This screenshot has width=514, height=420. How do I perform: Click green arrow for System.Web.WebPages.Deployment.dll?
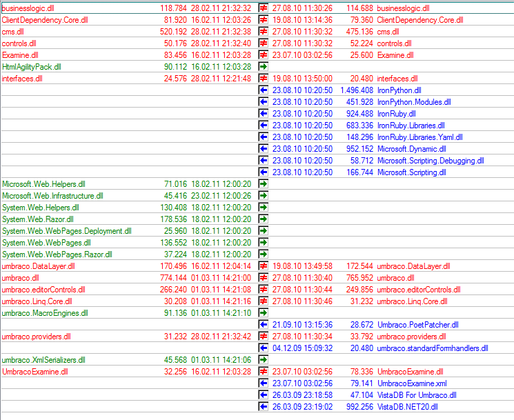(264, 230)
